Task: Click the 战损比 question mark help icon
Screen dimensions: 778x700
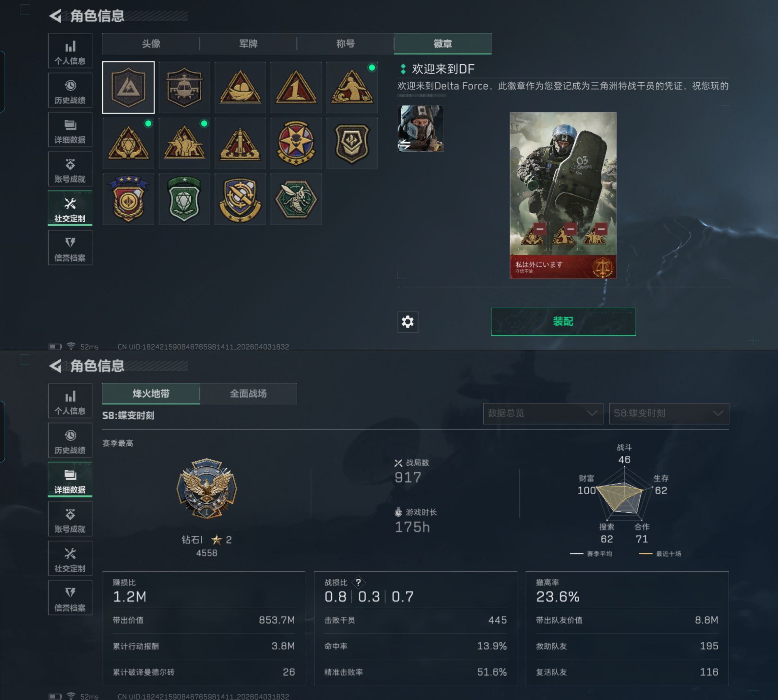Action: coord(358,582)
